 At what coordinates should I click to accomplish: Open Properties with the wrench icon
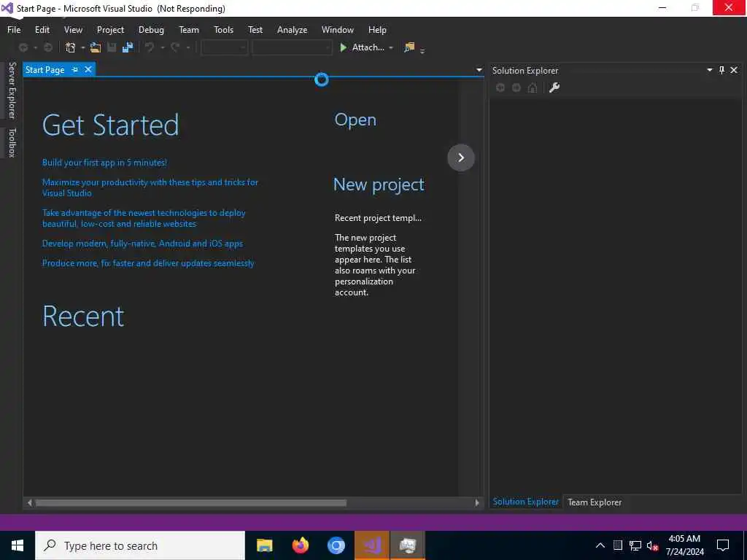tap(554, 87)
